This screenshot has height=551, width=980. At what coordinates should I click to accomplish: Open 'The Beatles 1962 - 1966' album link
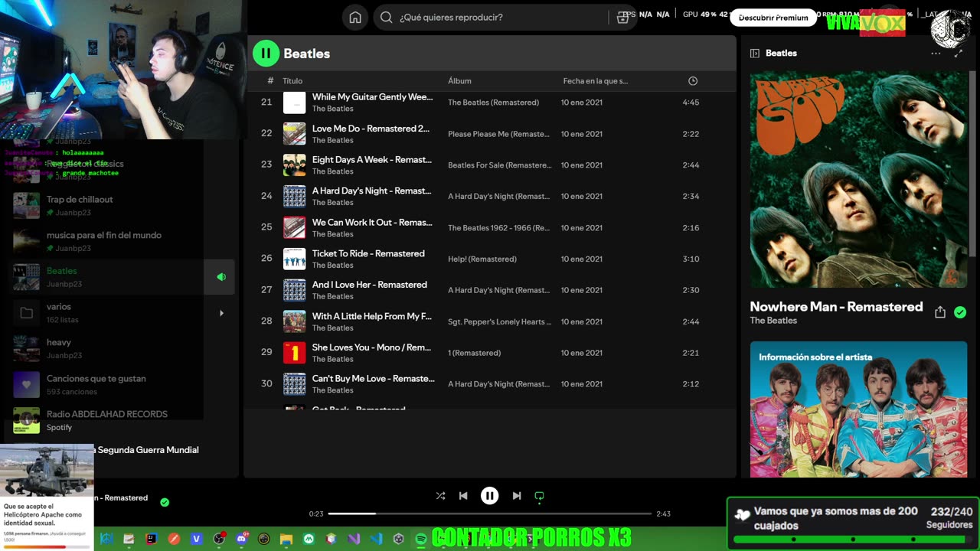tap(498, 228)
